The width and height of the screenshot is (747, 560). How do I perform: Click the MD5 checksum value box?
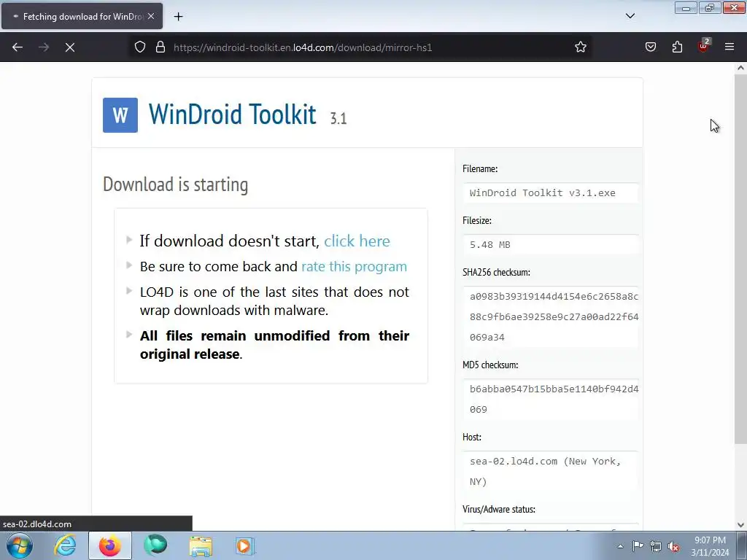[550, 399]
